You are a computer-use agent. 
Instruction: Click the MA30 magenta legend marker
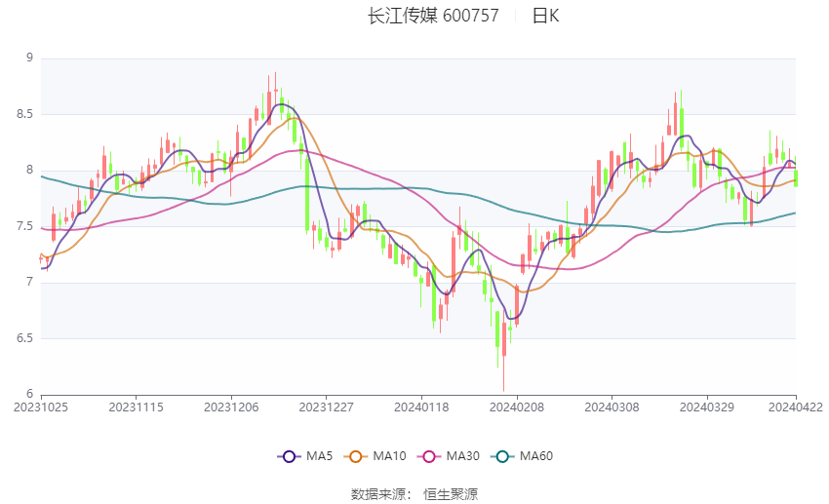pos(428,455)
